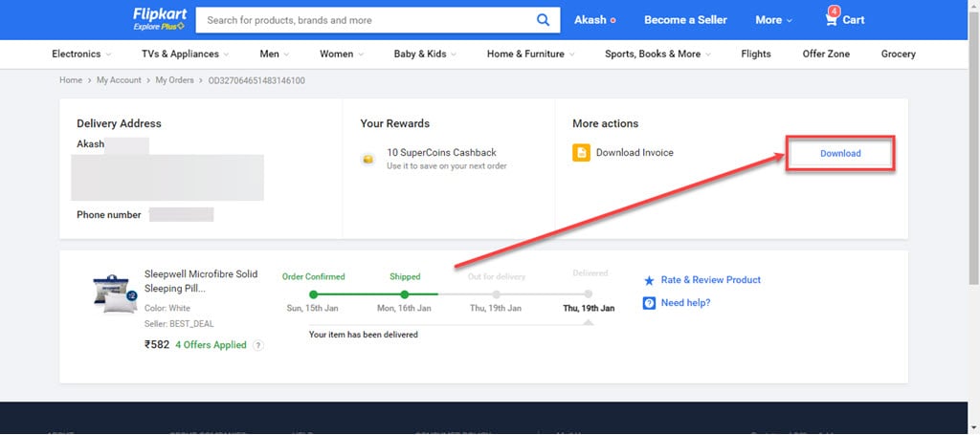Click Rate & Review Product link

click(x=711, y=280)
